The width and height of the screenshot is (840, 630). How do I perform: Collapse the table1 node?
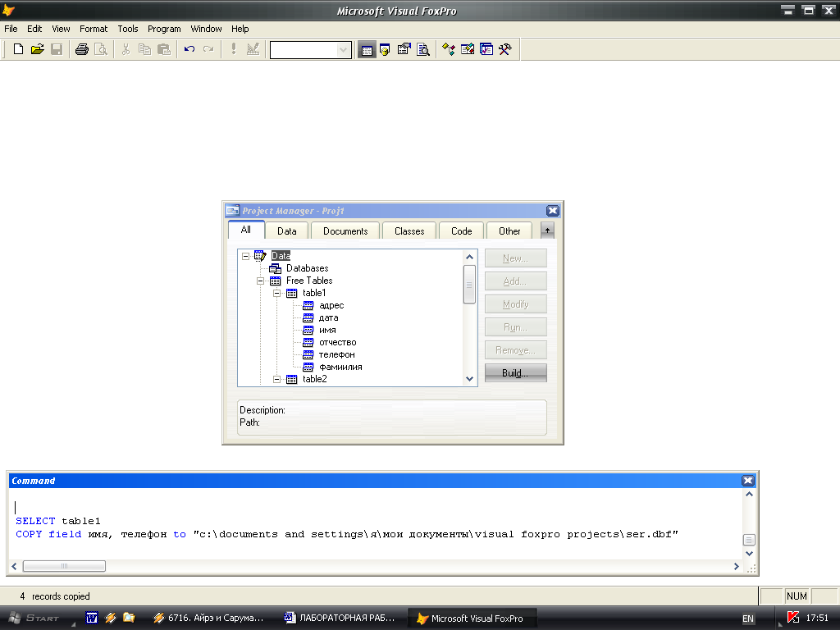point(277,293)
